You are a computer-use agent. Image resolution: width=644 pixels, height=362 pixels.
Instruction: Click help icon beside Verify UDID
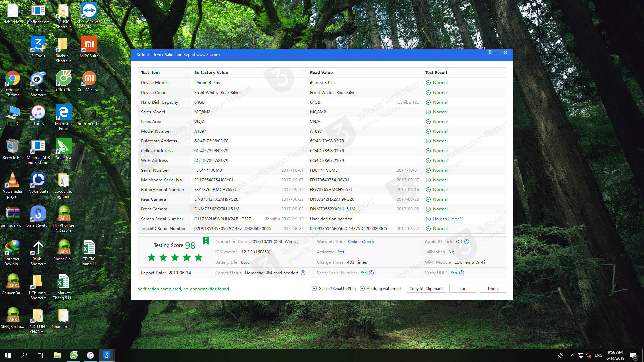[x=462, y=273]
